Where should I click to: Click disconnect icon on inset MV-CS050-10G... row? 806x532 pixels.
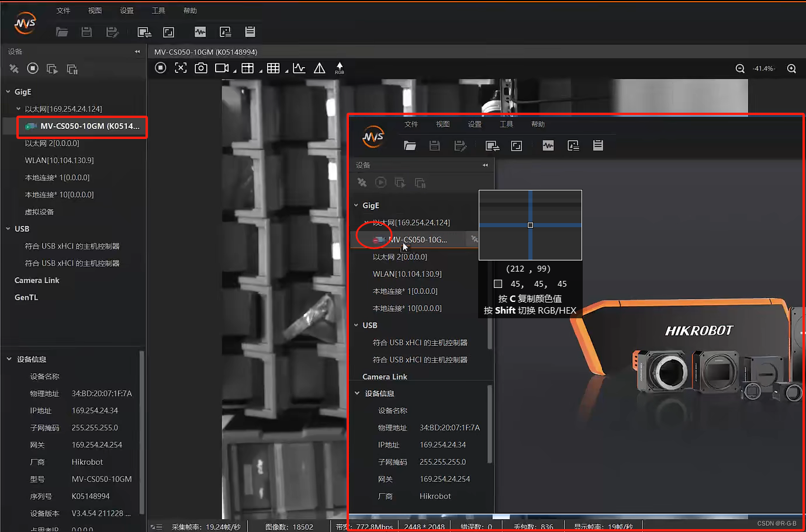(x=474, y=239)
